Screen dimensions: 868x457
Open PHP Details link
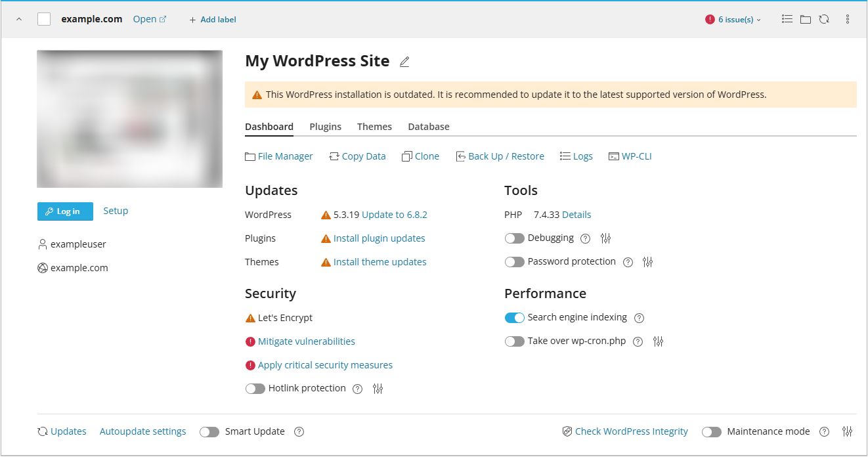point(576,215)
